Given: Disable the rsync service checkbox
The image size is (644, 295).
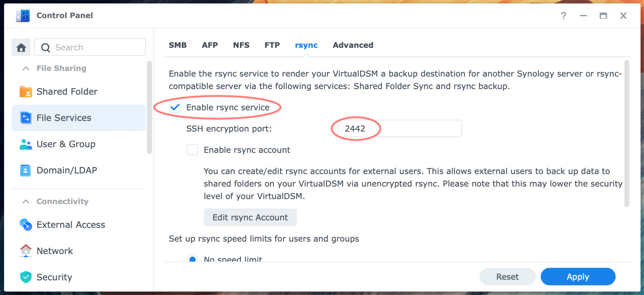Looking at the screenshot, I should [x=175, y=107].
